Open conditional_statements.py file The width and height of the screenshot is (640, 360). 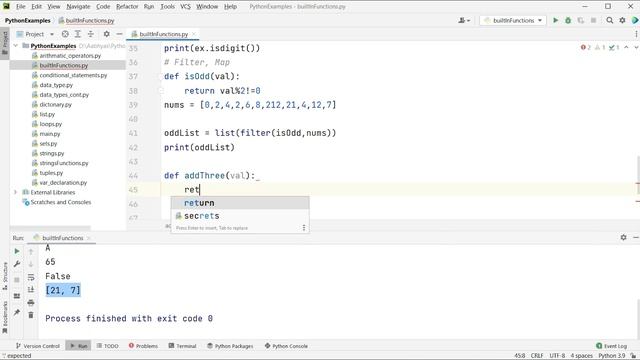coord(73,75)
